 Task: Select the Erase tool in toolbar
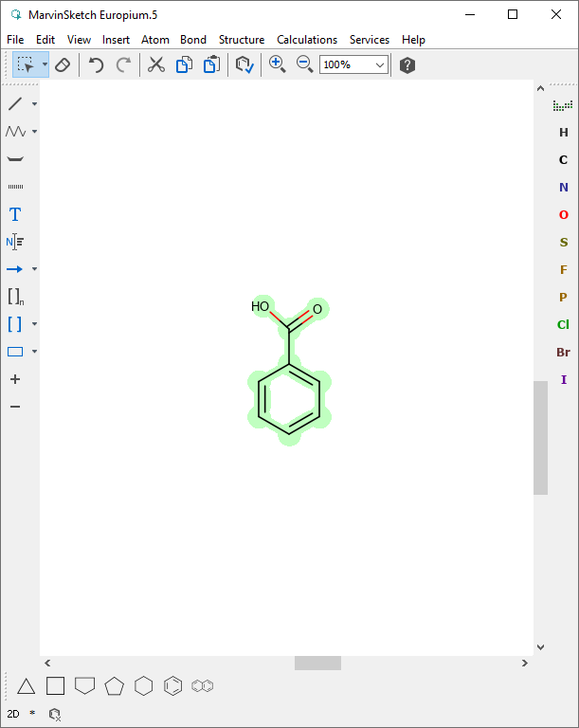point(63,64)
